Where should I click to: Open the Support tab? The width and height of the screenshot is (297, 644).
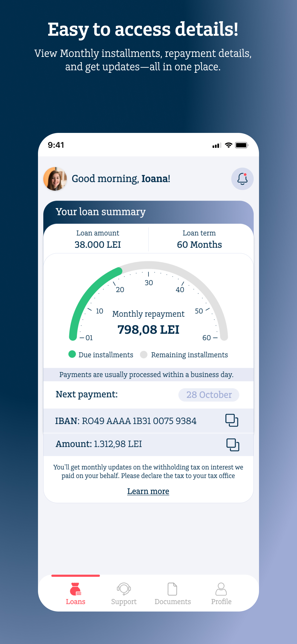coord(124,594)
